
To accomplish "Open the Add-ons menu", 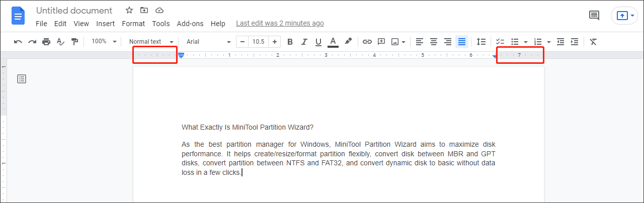I will click(x=190, y=24).
